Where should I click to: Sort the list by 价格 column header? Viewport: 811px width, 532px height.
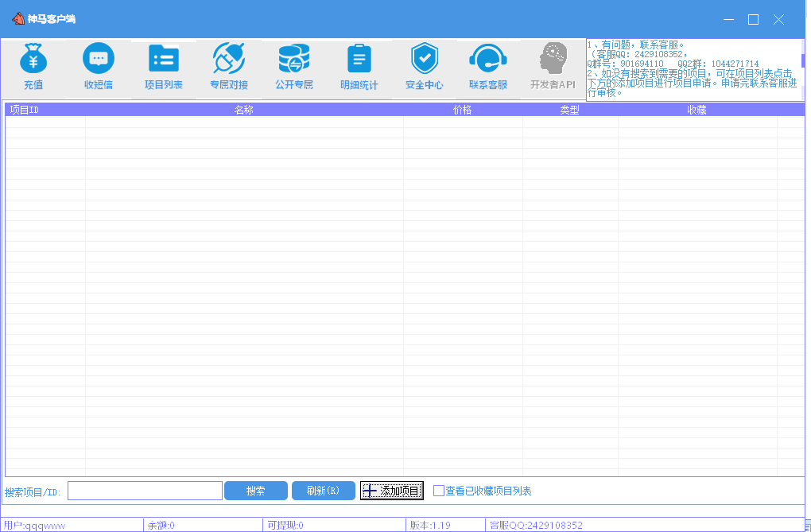(463, 111)
